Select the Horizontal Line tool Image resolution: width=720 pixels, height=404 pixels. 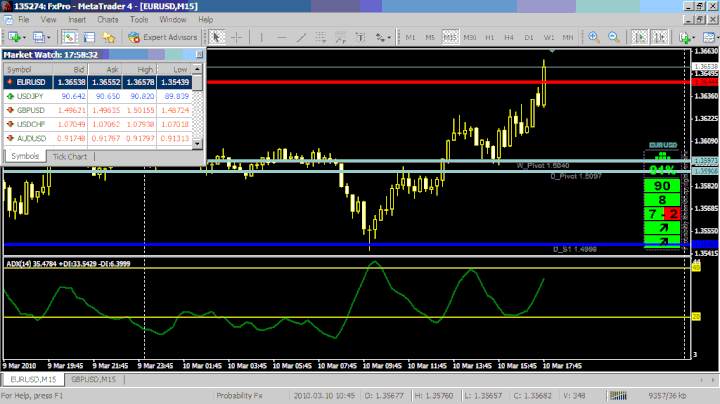click(281, 37)
